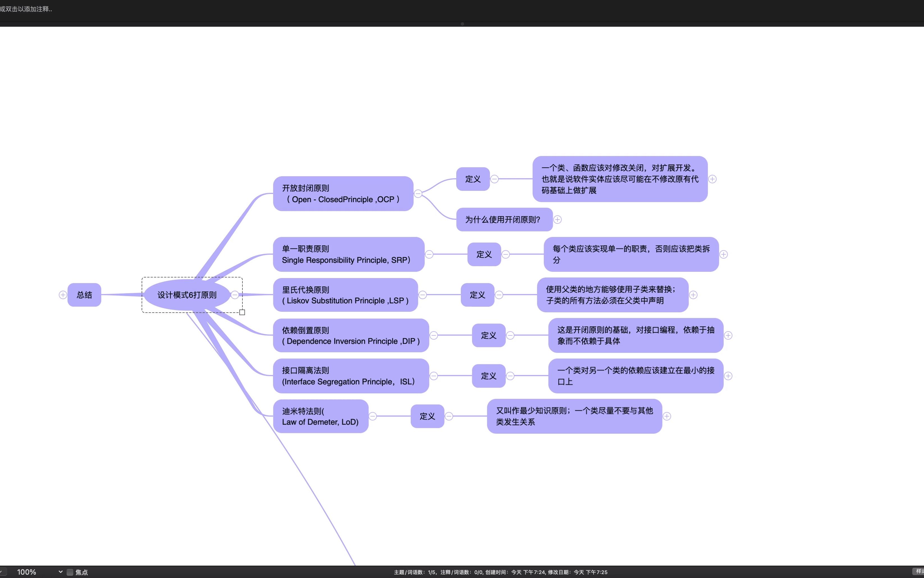Select 单一职责原则 SRP node

(x=349, y=254)
